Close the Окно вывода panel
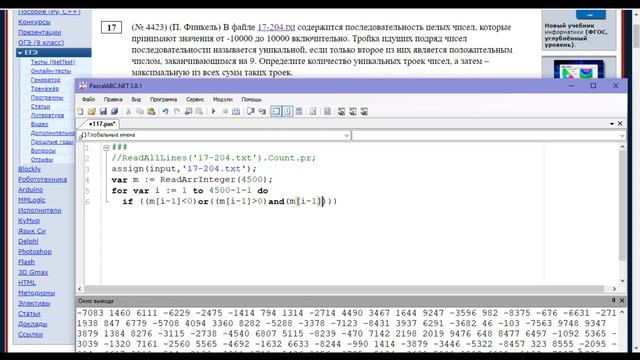Viewport: 640px width, 360px height. [x=622, y=300]
